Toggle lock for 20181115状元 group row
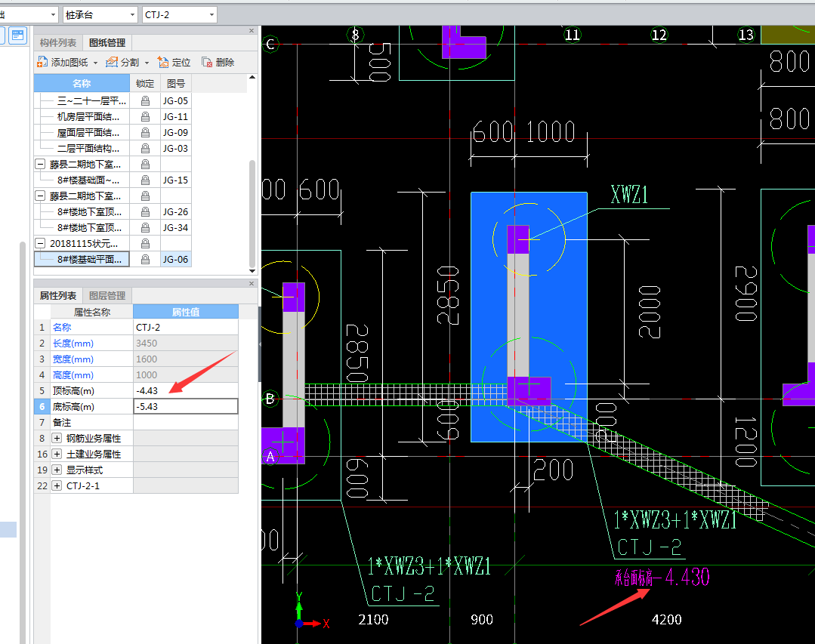815x644 pixels. [145, 244]
